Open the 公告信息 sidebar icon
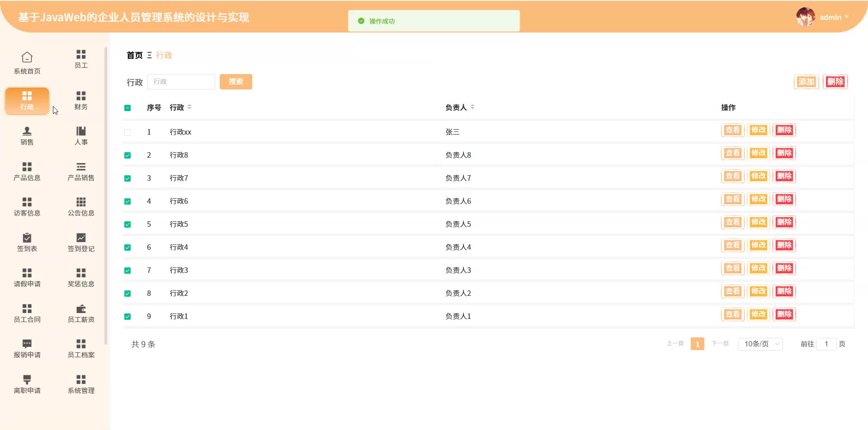This screenshot has width=868, height=430. click(x=81, y=202)
